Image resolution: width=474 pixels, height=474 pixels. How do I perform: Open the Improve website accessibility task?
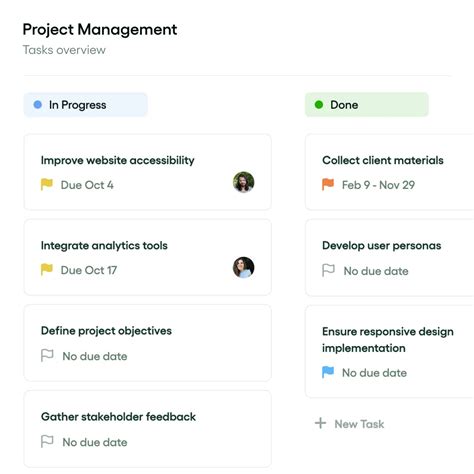[x=147, y=172]
